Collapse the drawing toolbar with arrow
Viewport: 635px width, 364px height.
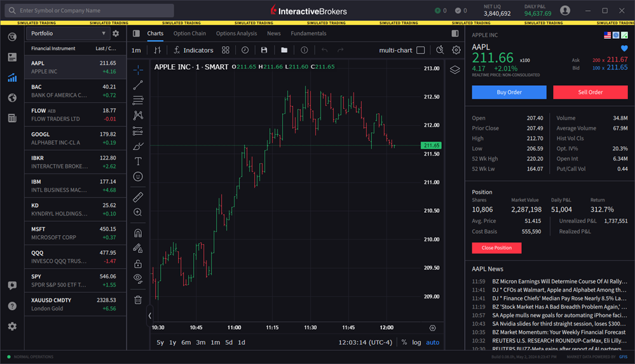(150, 316)
